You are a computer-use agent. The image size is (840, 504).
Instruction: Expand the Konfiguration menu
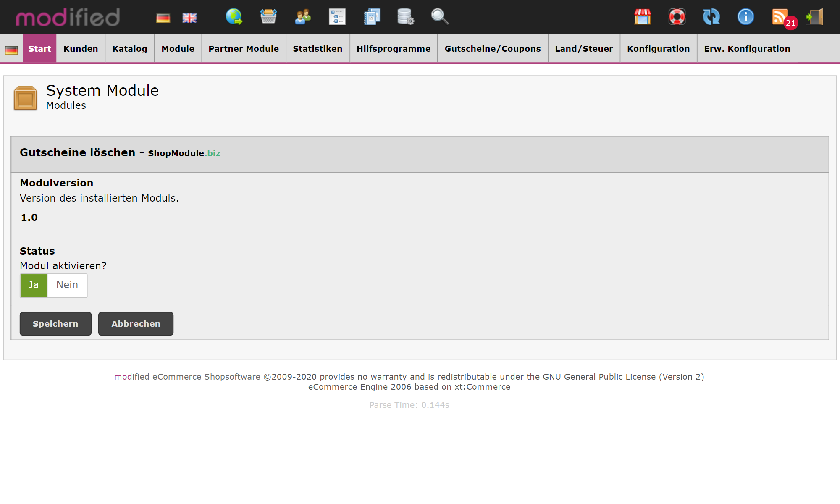tap(658, 49)
